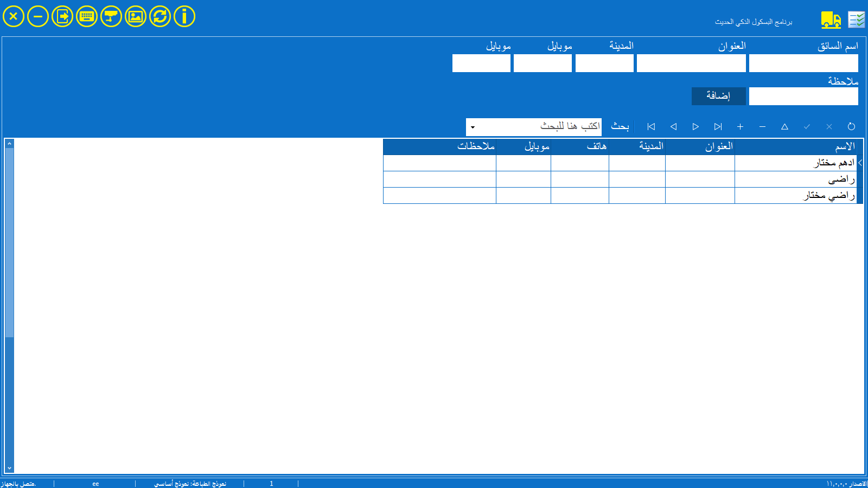Screen dimensions: 868x488
Task: Go to first record in navigator
Action: click(x=651, y=126)
